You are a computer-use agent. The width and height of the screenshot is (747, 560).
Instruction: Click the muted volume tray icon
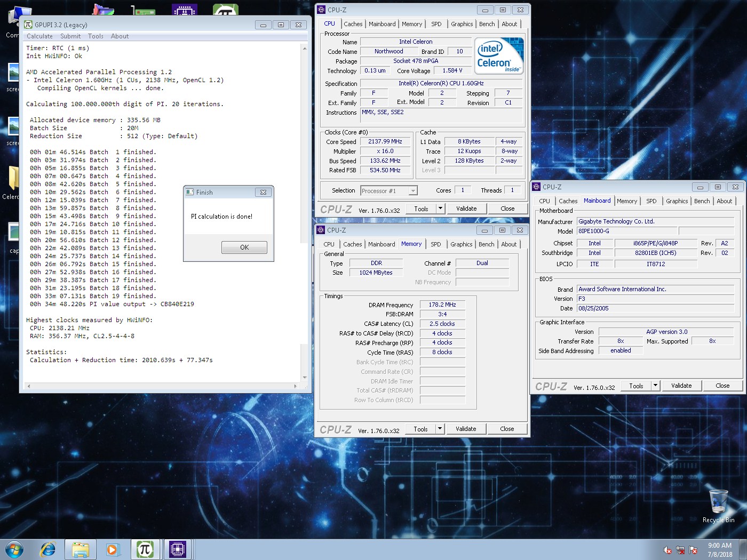click(x=667, y=550)
